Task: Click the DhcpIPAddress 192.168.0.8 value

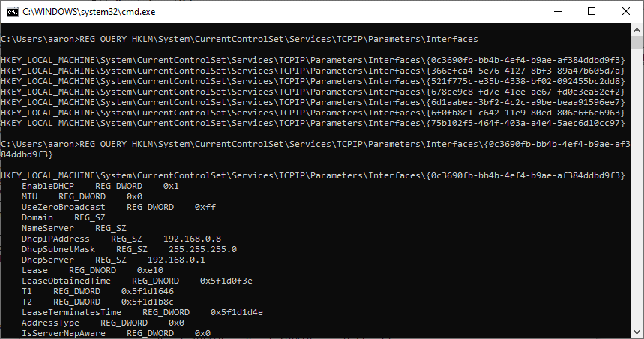Action: pos(192,238)
